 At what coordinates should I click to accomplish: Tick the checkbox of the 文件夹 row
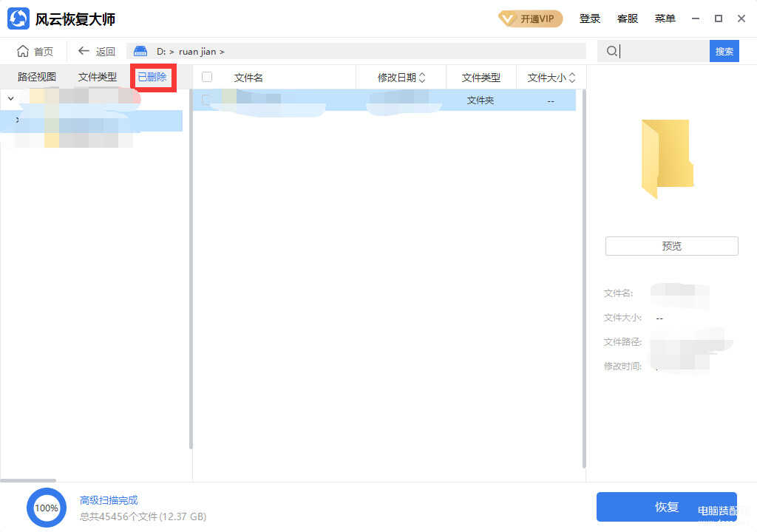207,100
